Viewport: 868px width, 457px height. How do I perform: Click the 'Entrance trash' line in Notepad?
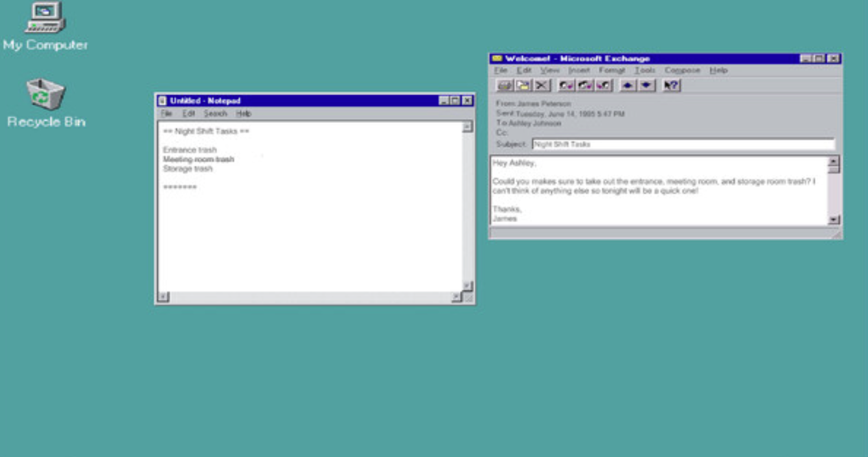click(x=190, y=150)
